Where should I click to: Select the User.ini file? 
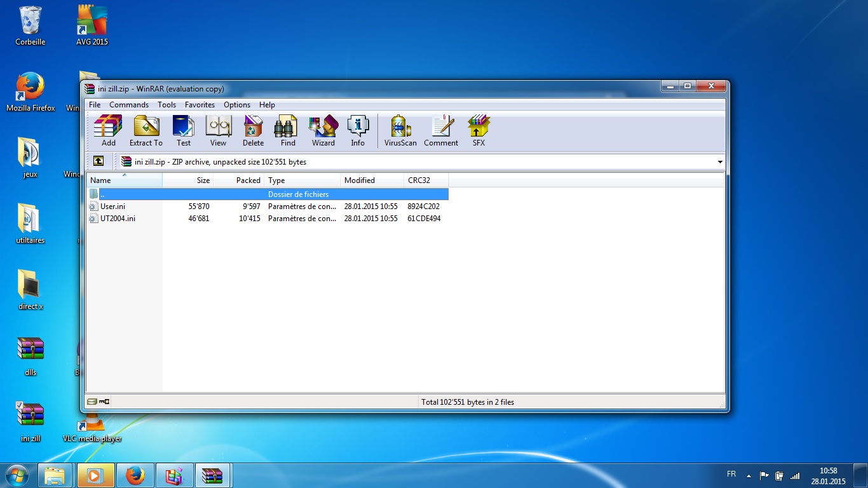click(x=112, y=207)
